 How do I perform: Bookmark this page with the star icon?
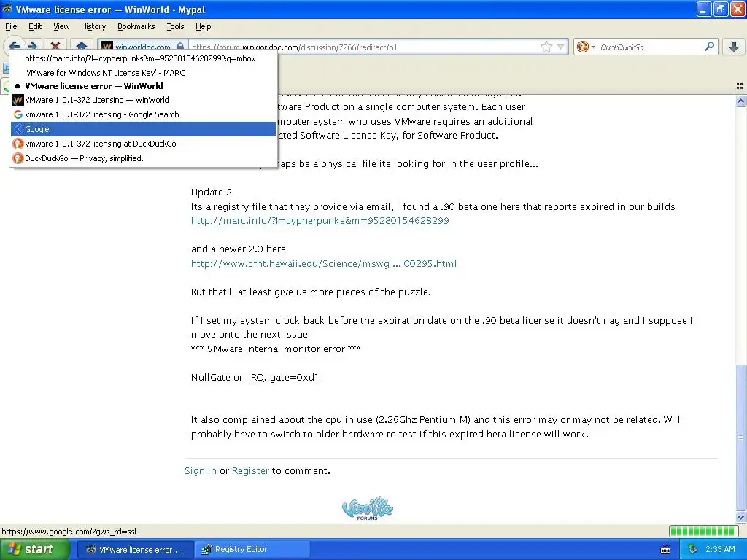tap(546, 47)
